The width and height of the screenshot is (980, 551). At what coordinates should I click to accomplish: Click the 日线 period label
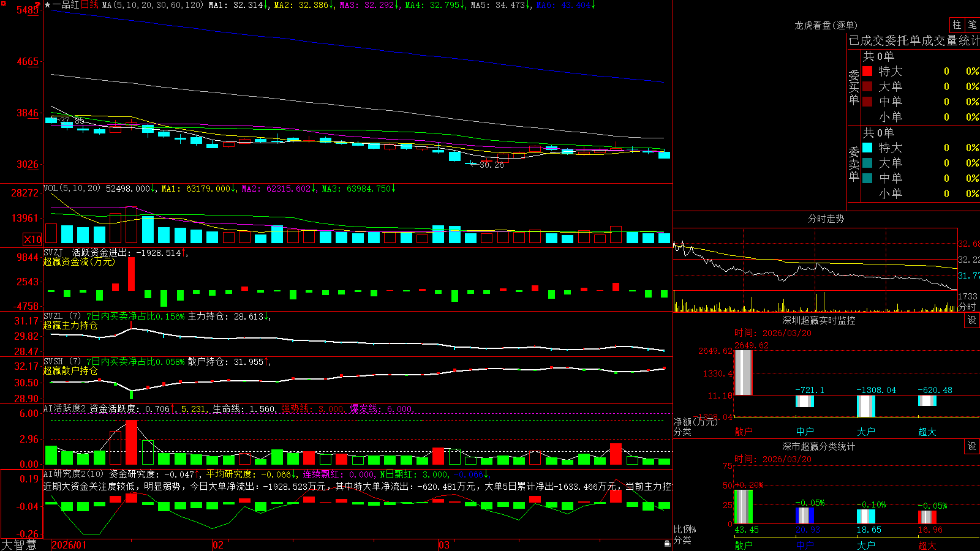tap(89, 5)
